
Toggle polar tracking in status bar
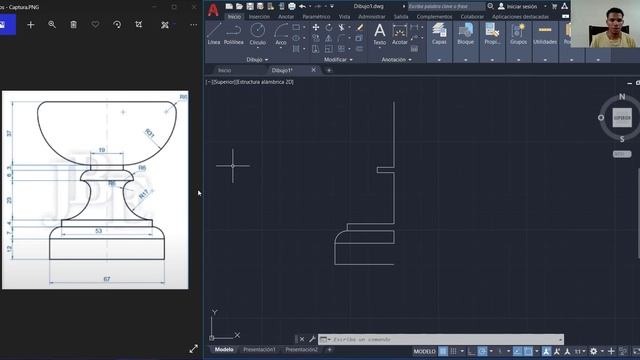point(482,351)
